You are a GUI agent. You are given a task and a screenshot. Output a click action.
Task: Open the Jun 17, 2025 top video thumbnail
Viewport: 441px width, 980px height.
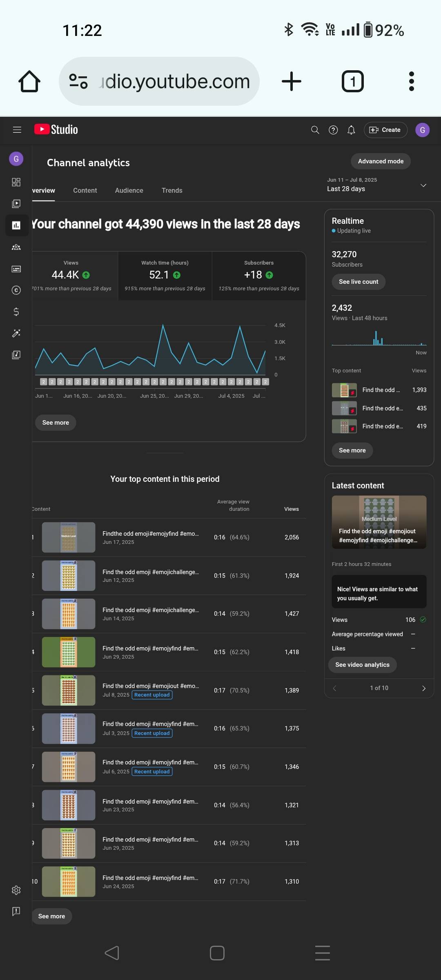coord(69,537)
